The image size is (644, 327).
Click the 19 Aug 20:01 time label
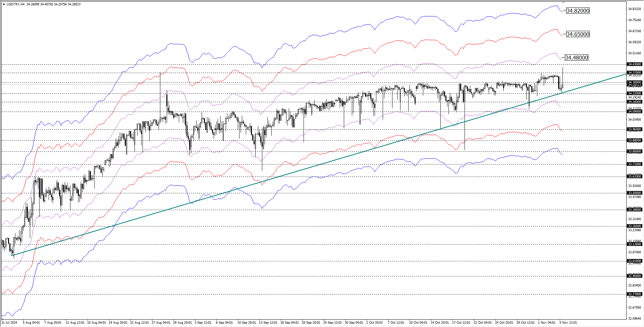point(118,323)
